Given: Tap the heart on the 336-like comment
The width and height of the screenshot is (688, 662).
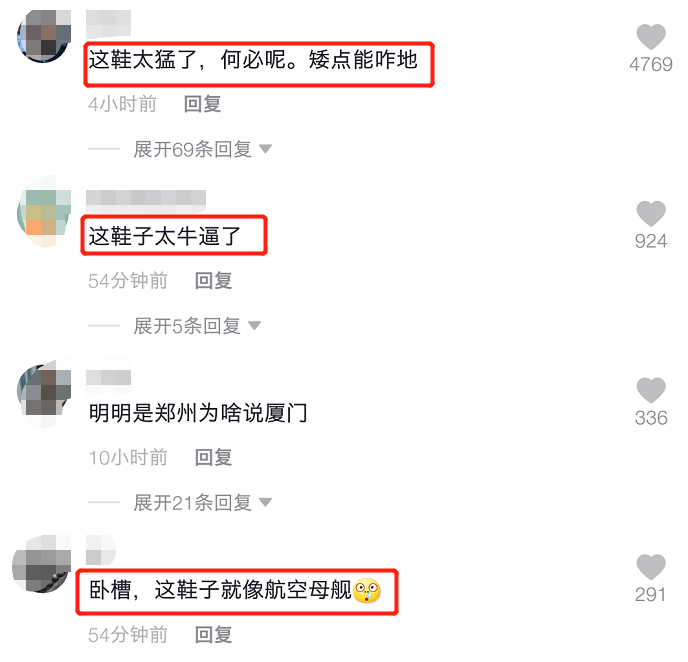Looking at the screenshot, I should (651, 390).
